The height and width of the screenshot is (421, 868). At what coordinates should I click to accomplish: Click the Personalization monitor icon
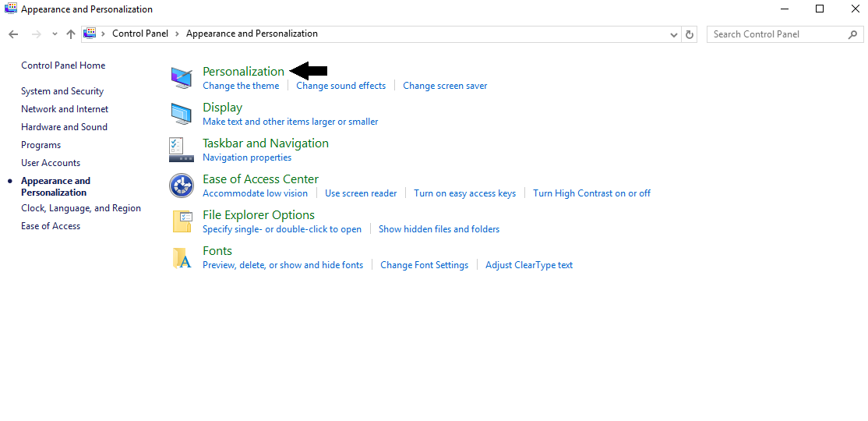182,78
